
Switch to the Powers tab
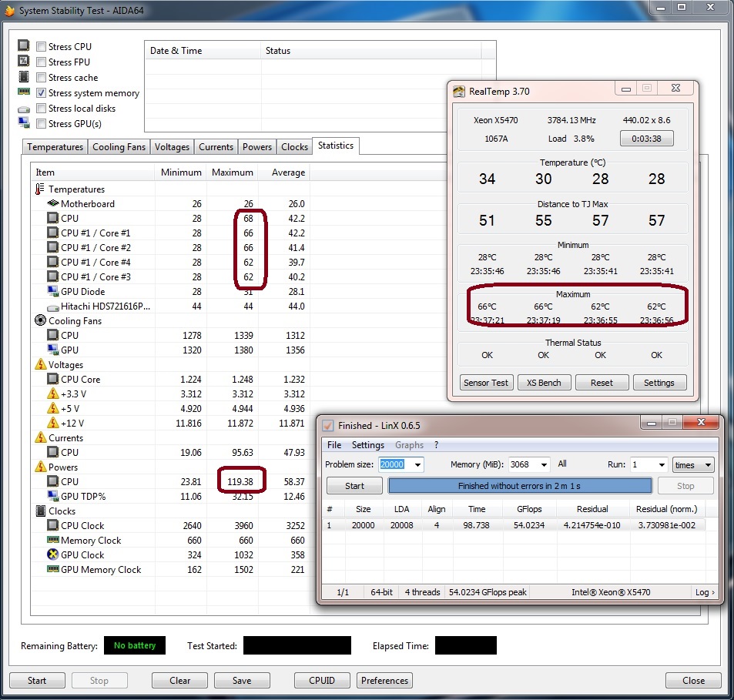click(257, 147)
